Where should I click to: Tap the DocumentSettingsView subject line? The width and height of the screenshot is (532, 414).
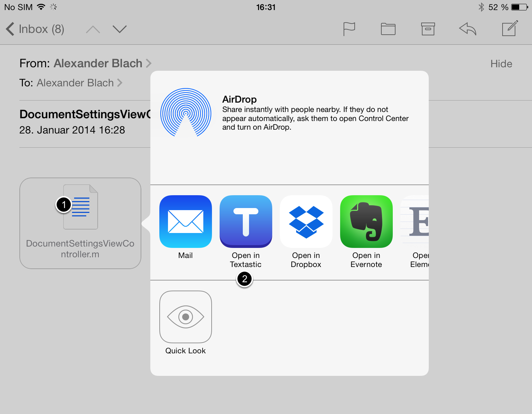coord(85,114)
